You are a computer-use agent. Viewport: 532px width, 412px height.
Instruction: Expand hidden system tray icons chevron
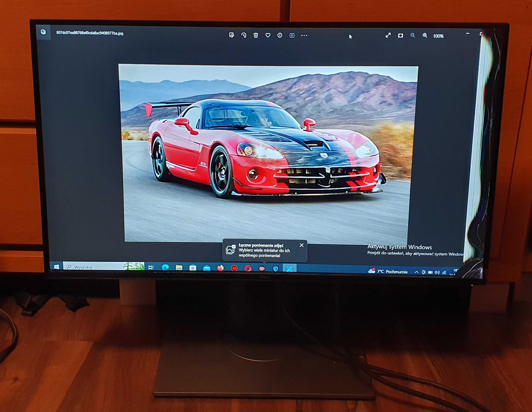[416, 272]
